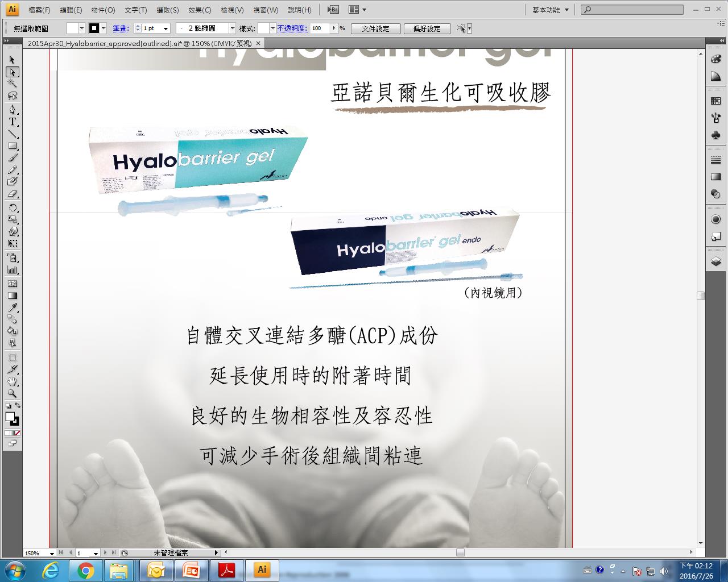This screenshot has width=728, height=582.
Task: Expand stroke weight 1 pt dropdown
Action: [x=166, y=28]
